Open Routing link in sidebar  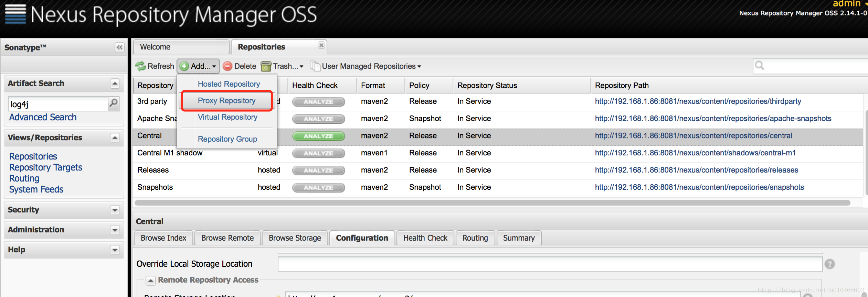24,178
